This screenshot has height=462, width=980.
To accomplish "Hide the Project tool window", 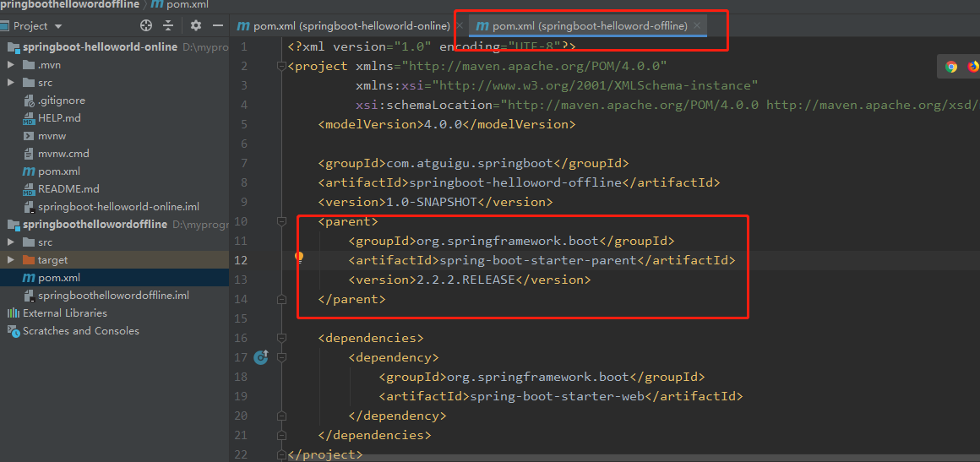I will 218,25.
